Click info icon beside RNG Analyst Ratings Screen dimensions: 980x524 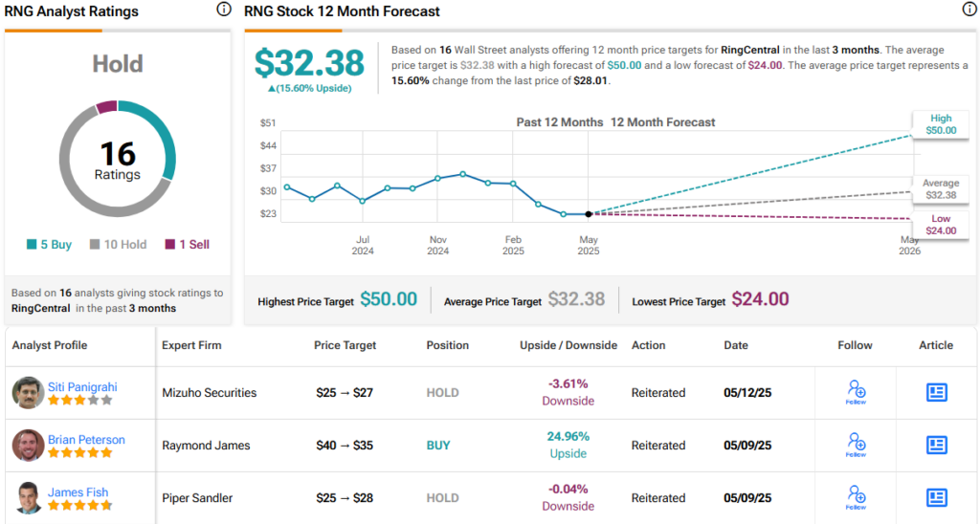pos(224,10)
